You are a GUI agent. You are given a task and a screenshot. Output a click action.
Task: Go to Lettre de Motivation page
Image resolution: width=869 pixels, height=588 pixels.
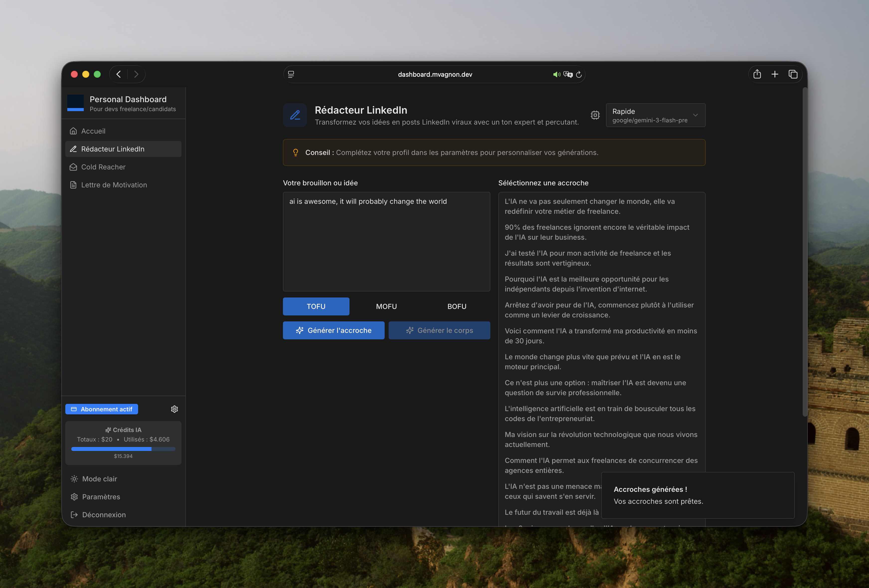114,185
